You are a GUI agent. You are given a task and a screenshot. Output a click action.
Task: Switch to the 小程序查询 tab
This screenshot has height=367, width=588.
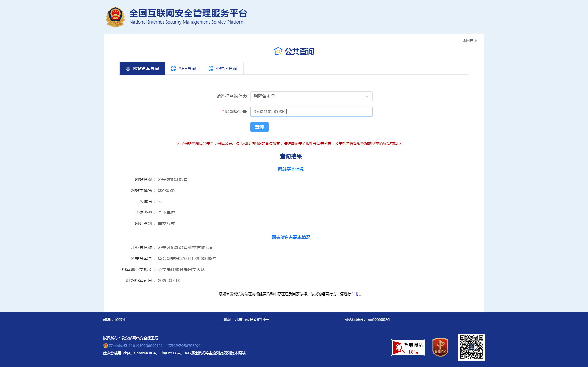223,68
